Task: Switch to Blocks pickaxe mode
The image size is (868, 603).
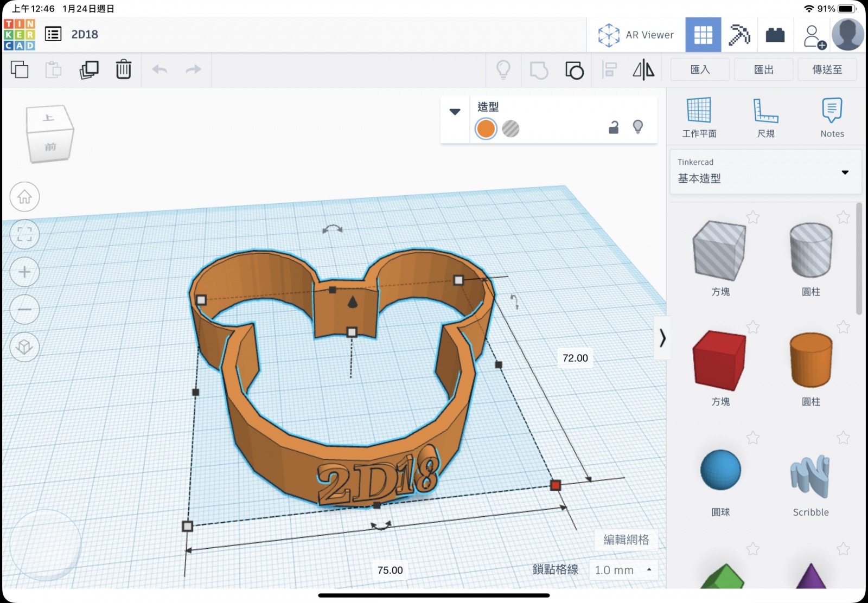Action: (739, 35)
